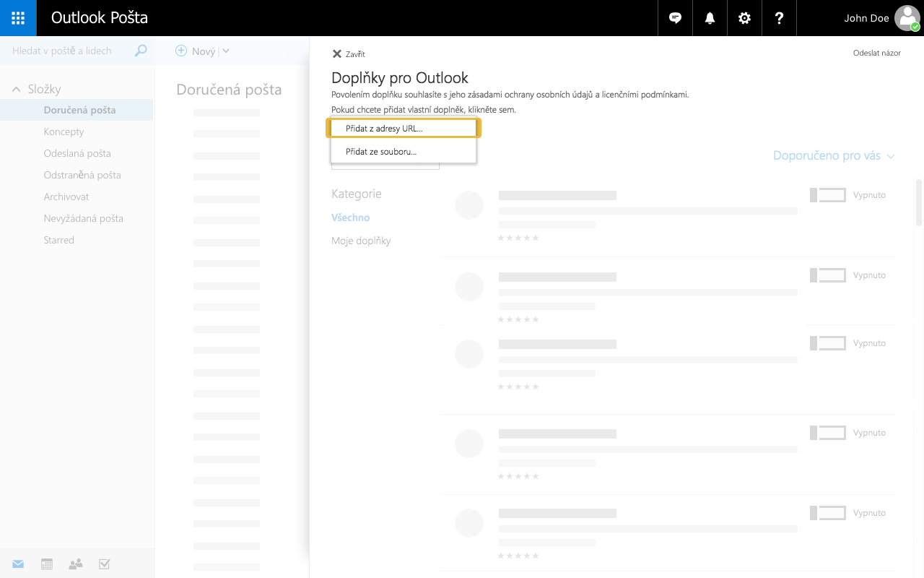Open the chat bubble icon in header
This screenshot has width=924, height=578.
pos(676,18)
